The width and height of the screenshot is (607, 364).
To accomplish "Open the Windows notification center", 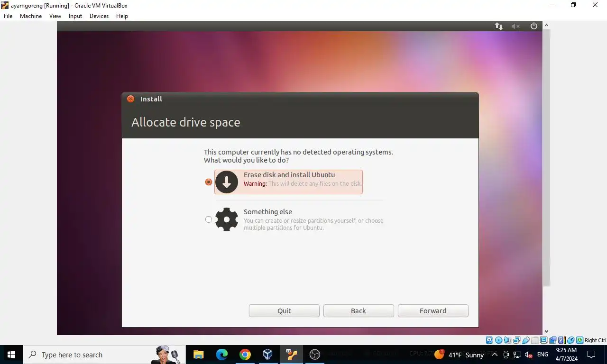I will coord(591,355).
